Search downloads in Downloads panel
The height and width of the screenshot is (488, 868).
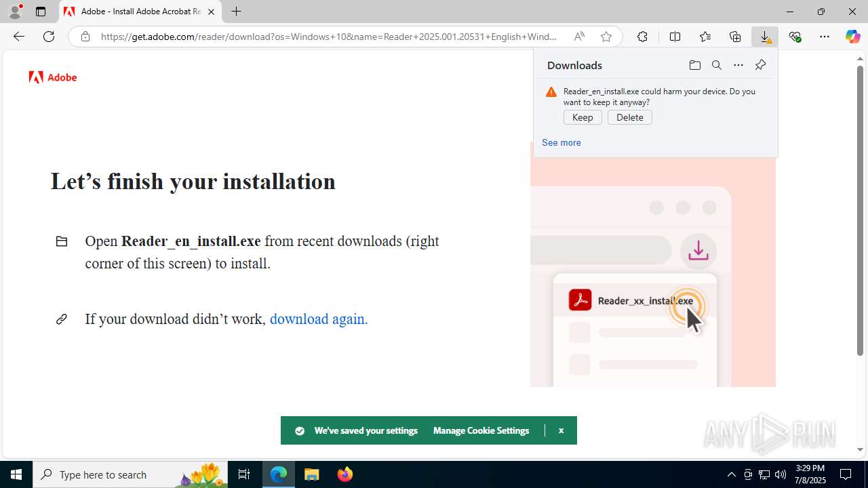coord(716,65)
